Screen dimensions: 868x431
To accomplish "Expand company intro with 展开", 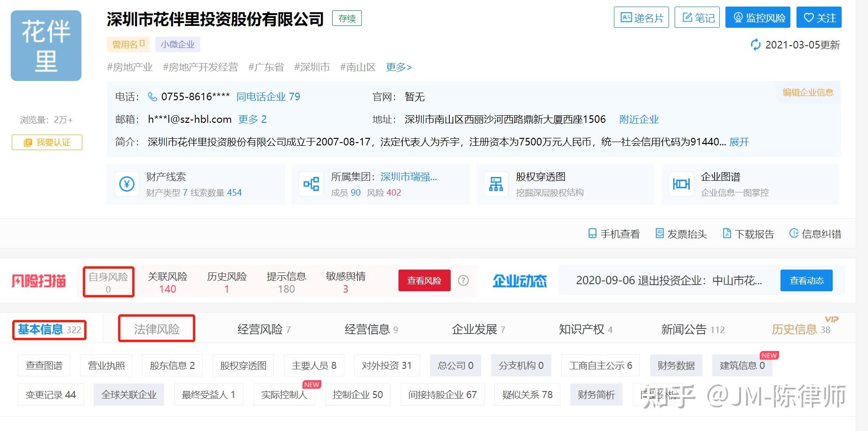I will pos(739,142).
